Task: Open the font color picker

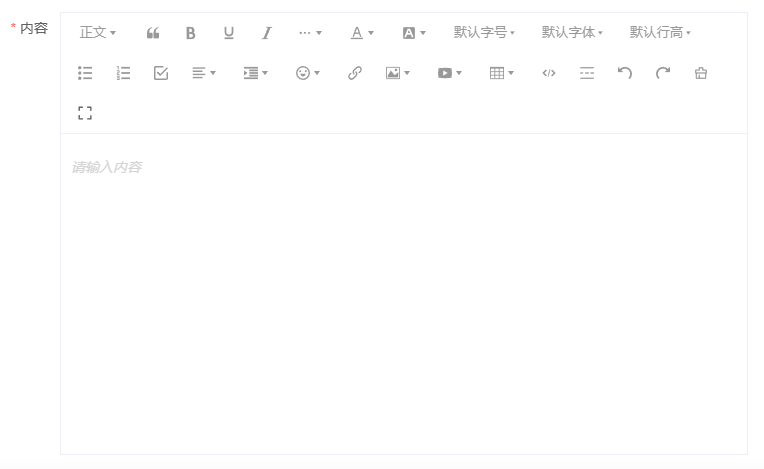Action: tap(362, 33)
